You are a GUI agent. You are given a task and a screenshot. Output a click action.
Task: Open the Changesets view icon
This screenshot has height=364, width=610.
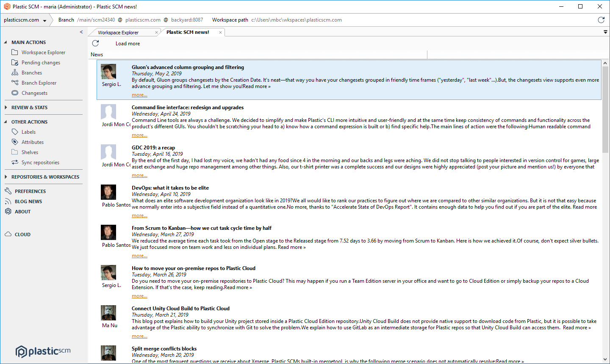[x=15, y=93]
